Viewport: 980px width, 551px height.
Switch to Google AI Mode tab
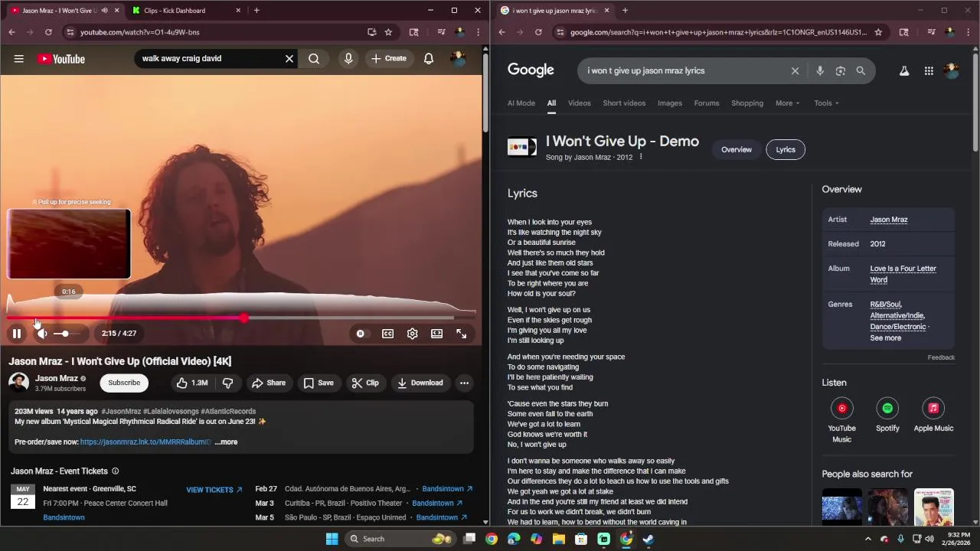point(521,103)
